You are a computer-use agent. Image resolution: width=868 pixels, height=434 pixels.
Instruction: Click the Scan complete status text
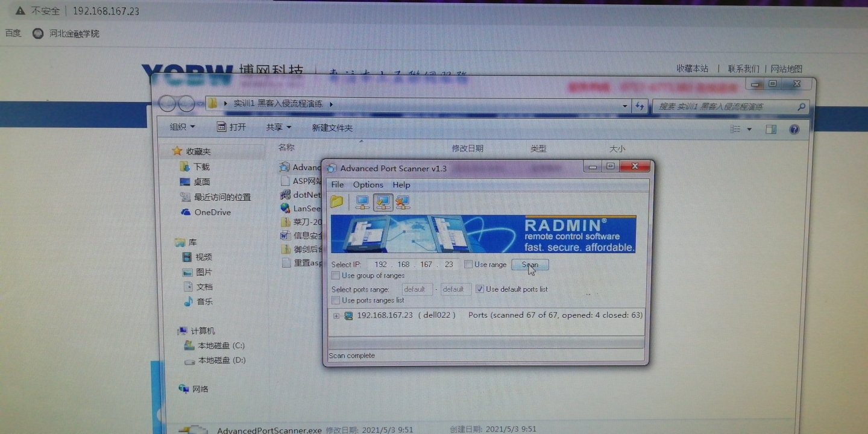point(352,356)
